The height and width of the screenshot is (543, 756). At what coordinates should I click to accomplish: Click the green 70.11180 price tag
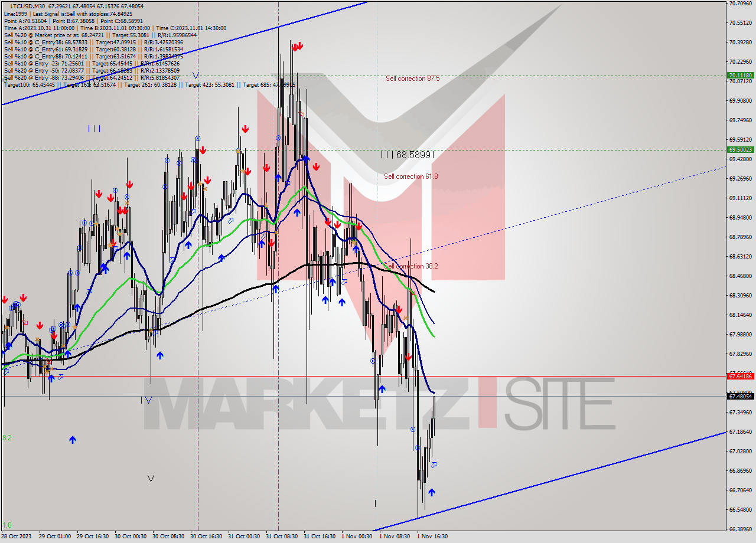[740, 76]
